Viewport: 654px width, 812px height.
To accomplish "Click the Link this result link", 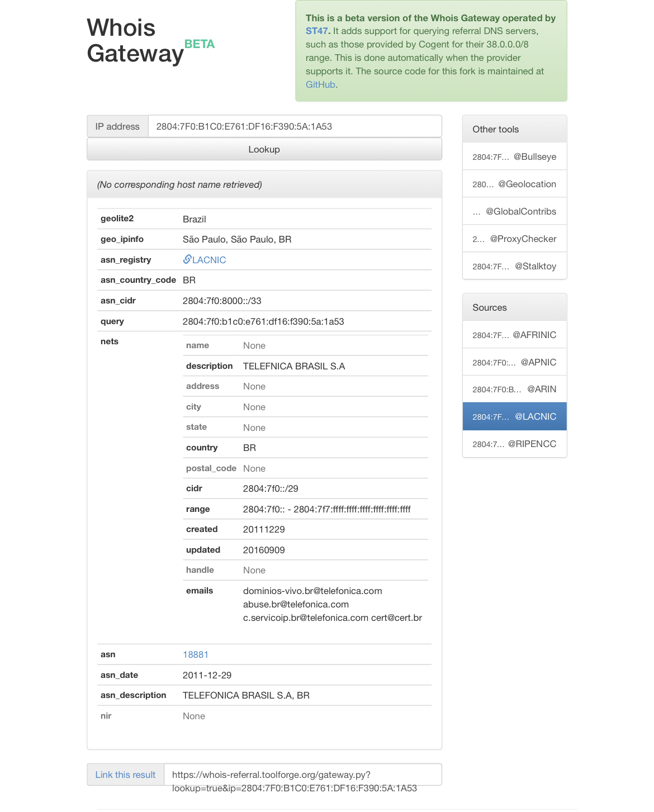I will tap(125, 775).
